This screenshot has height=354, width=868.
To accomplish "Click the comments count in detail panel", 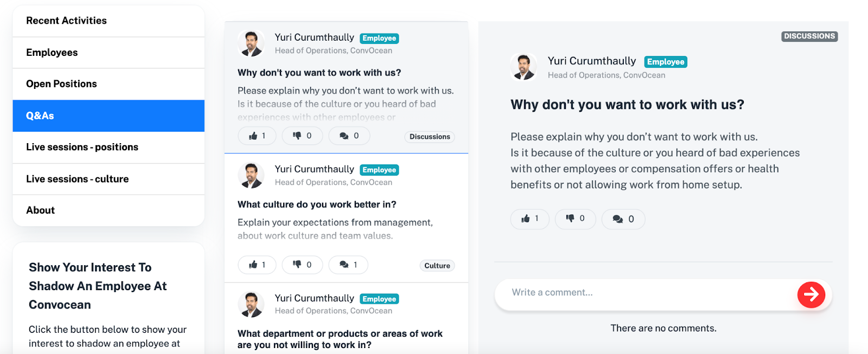I will coord(623,219).
